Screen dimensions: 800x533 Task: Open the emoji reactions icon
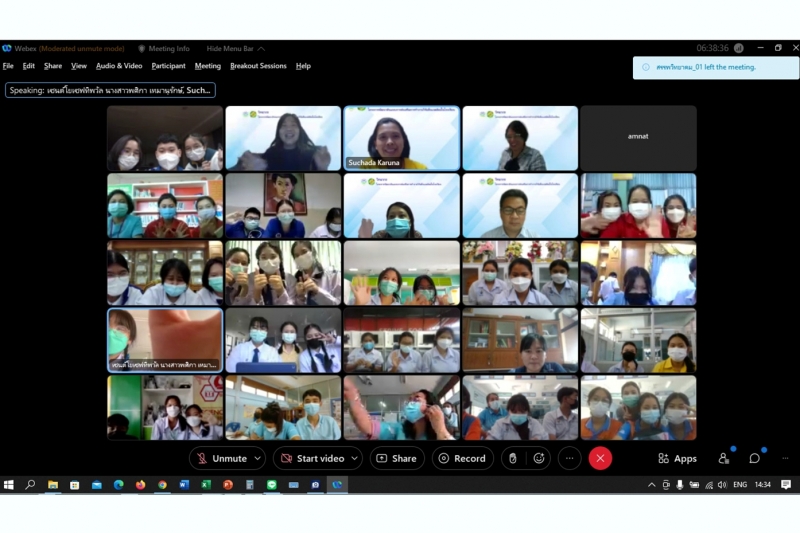[x=539, y=458]
